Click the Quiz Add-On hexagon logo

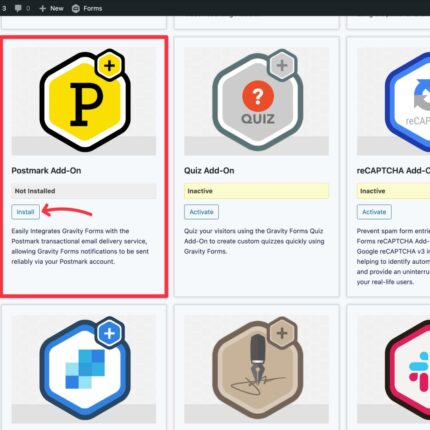click(x=257, y=100)
